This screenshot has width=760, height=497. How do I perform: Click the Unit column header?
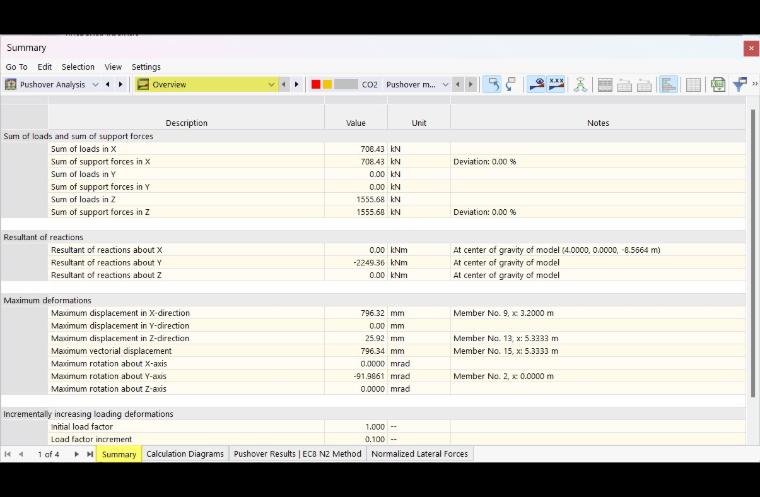419,123
